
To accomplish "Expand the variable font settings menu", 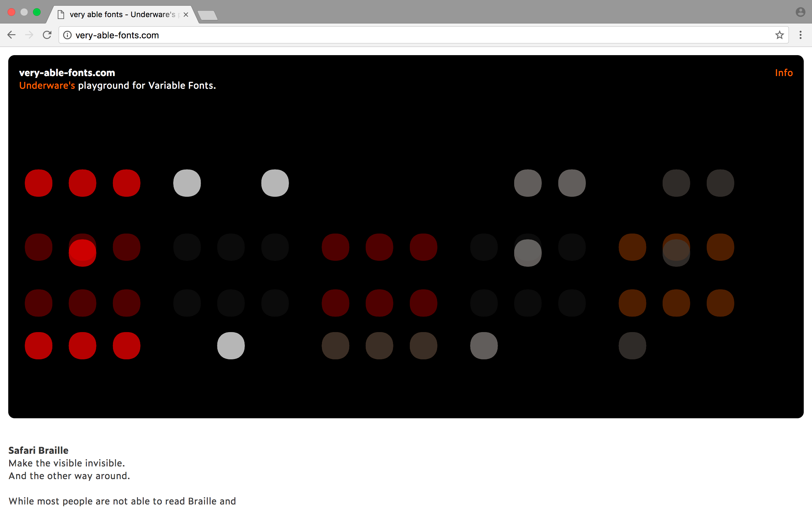I will click(x=783, y=73).
